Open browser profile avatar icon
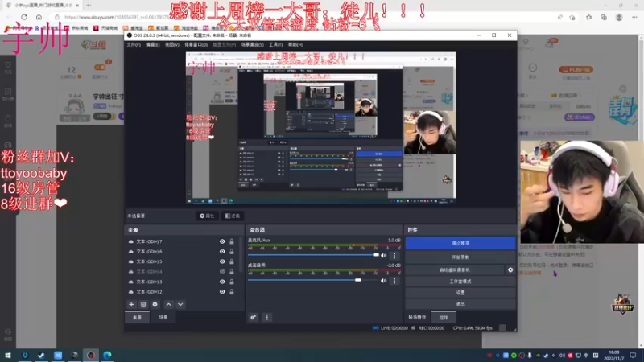 pyautogui.click(x=619, y=17)
